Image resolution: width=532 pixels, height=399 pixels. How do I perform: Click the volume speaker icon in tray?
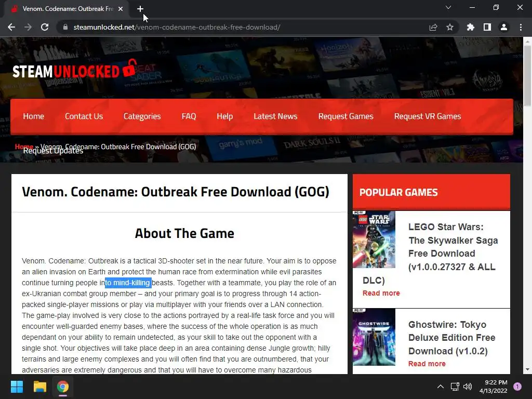[x=468, y=387]
